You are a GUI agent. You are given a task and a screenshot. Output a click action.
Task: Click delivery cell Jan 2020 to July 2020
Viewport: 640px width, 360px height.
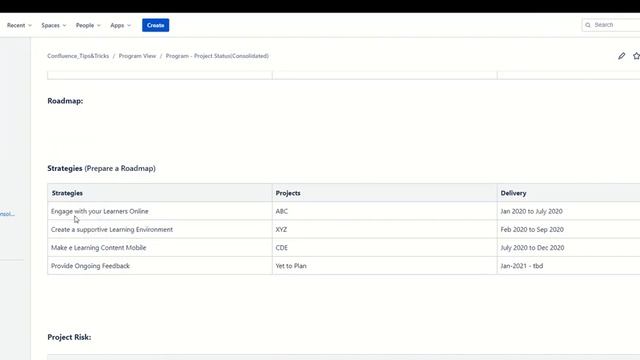click(569, 211)
